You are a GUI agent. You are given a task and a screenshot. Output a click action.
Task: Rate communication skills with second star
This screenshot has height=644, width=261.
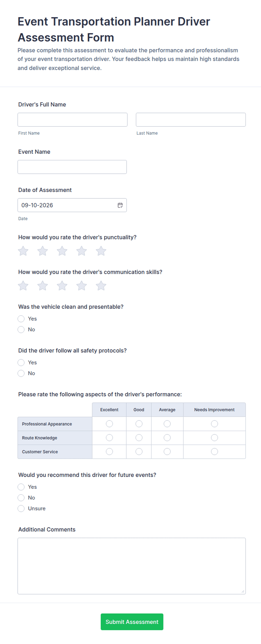click(x=43, y=286)
